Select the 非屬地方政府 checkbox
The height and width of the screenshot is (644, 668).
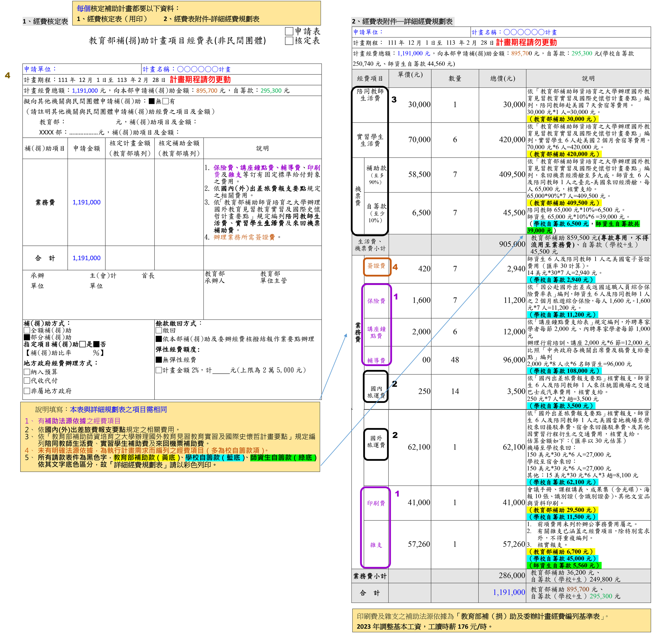pyautogui.click(x=27, y=391)
